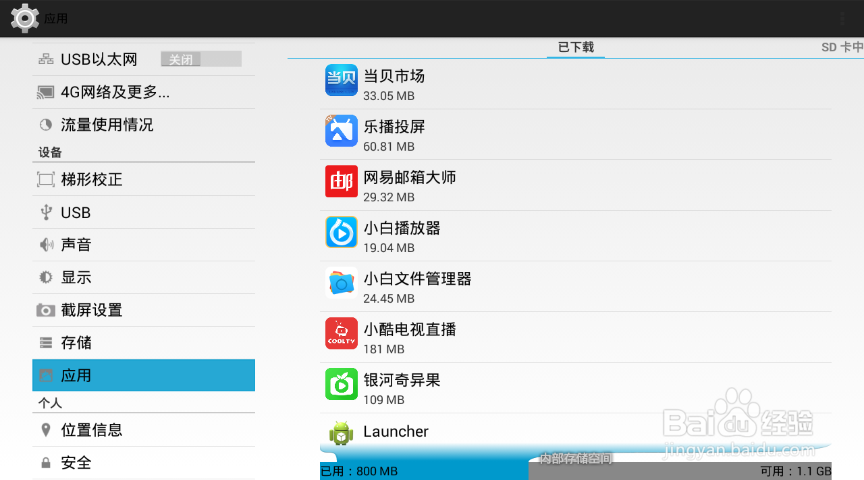Viewport: 864px width, 480px height.
Task: Click the 截屏设置 camera icon
Action: [x=46, y=310]
